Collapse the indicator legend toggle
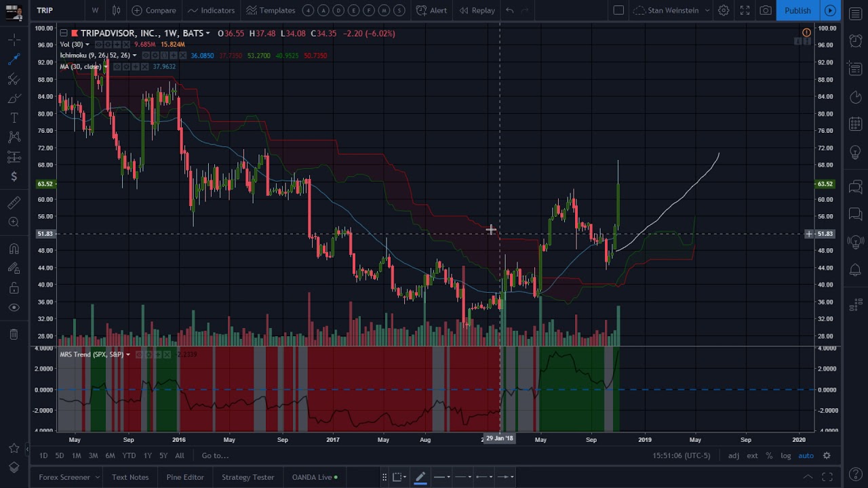The height and width of the screenshot is (488, 868). coord(63,33)
